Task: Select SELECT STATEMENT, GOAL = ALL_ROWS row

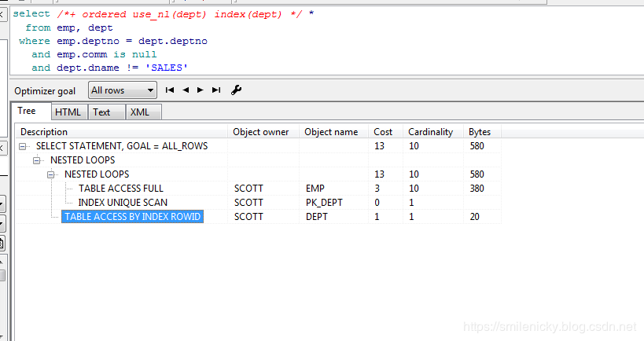Action: click(x=122, y=146)
